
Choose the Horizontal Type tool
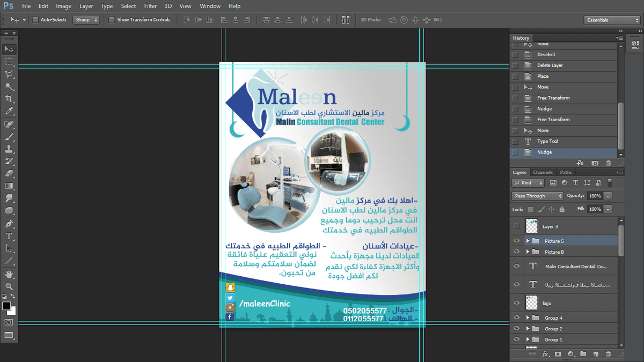coord(9,236)
